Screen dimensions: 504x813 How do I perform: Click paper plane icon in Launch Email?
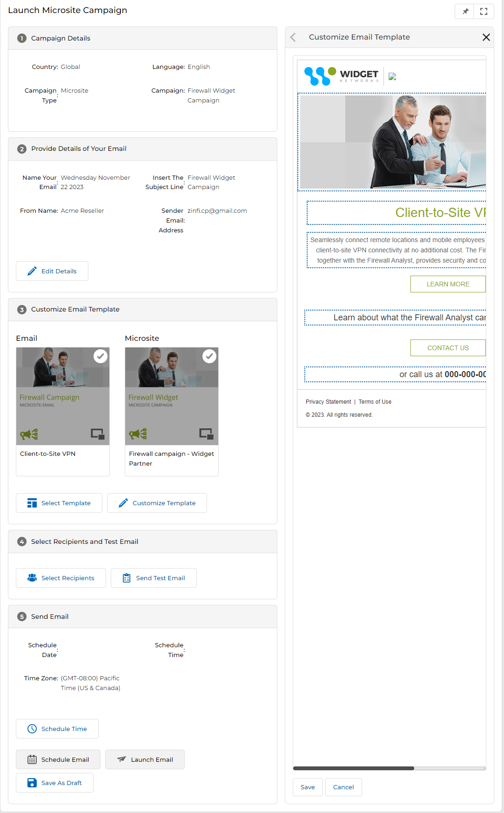pos(121,759)
